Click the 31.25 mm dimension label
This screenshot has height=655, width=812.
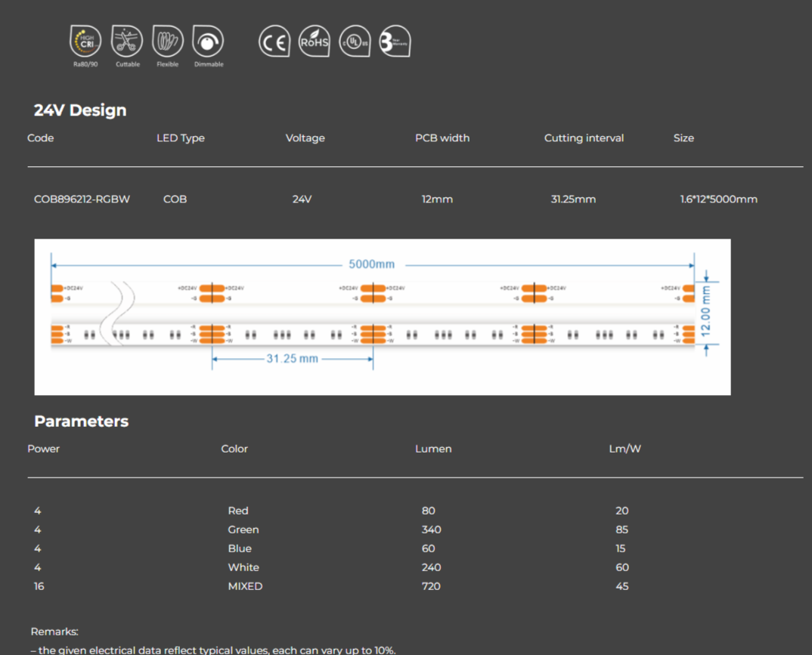tap(293, 358)
